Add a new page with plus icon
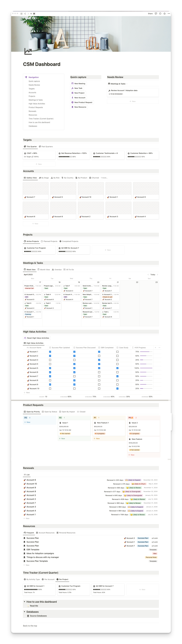Image resolution: width=182 pixels, height=644 pixels. pyautogui.click(x=31, y=14)
